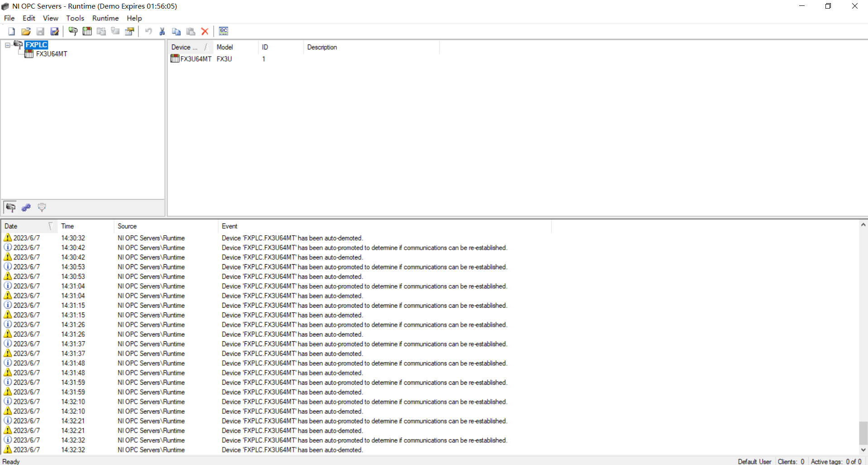Viewport: 868px width, 465px height.
Task: Click the red Delete X icon
Action: coord(205,31)
